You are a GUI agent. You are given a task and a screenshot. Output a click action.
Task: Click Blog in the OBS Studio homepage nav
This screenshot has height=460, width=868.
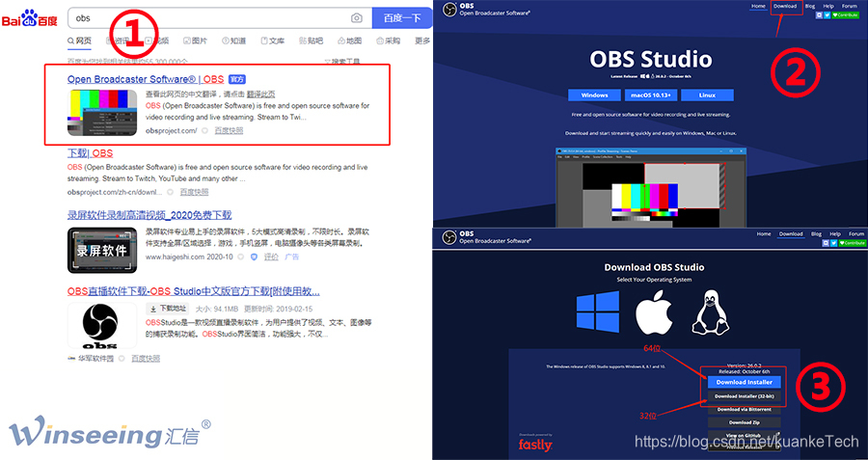[x=810, y=6]
